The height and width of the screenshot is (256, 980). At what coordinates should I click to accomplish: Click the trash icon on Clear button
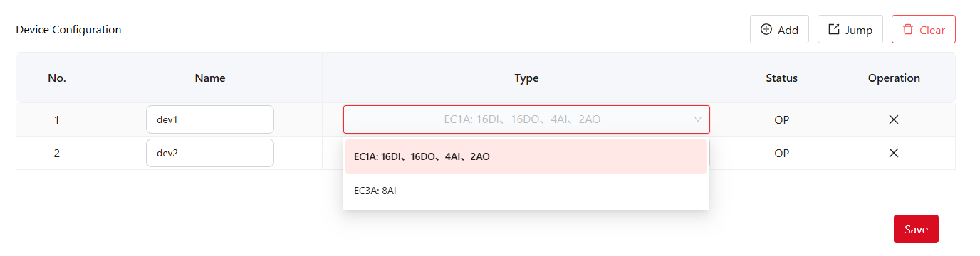[x=908, y=30]
